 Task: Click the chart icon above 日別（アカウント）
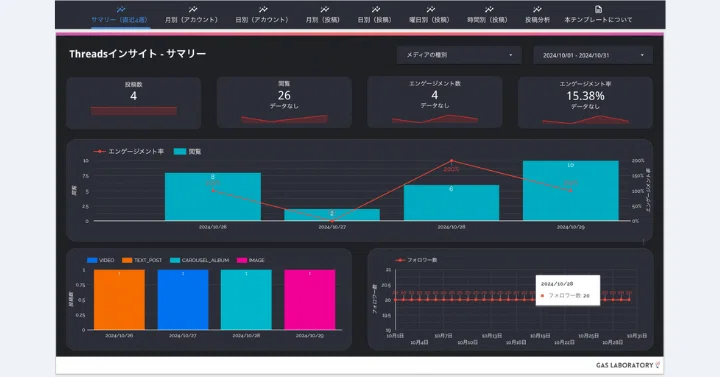(x=263, y=9)
